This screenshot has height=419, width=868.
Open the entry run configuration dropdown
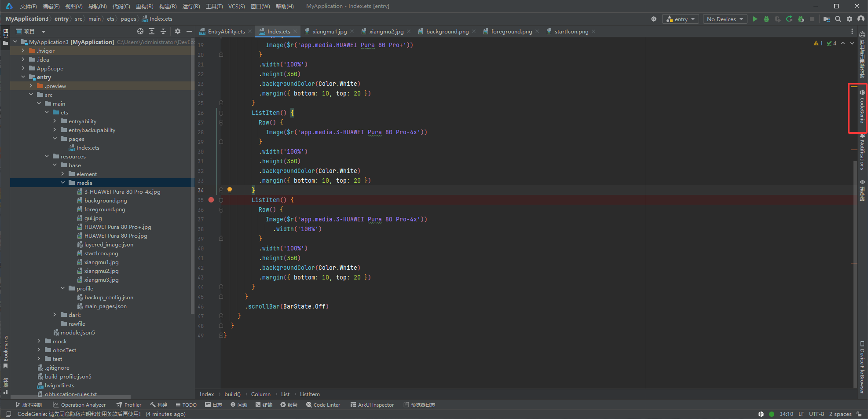pyautogui.click(x=680, y=19)
